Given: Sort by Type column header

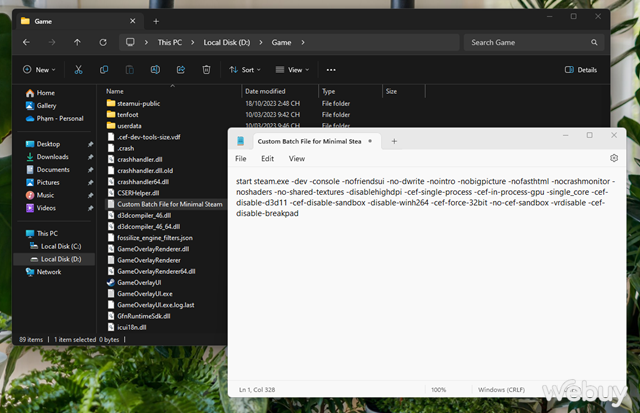Looking at the screenshot, I should [329, 91].
